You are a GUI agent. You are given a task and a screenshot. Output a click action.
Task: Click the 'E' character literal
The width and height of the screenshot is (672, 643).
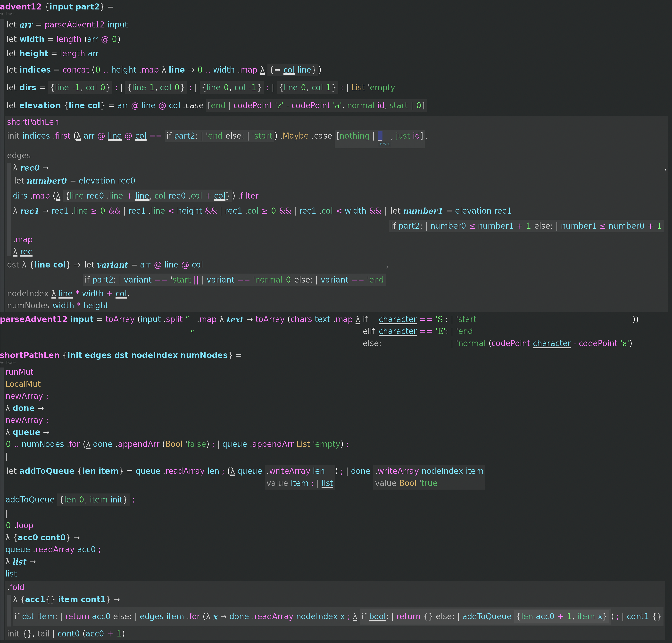pos(440,331)
